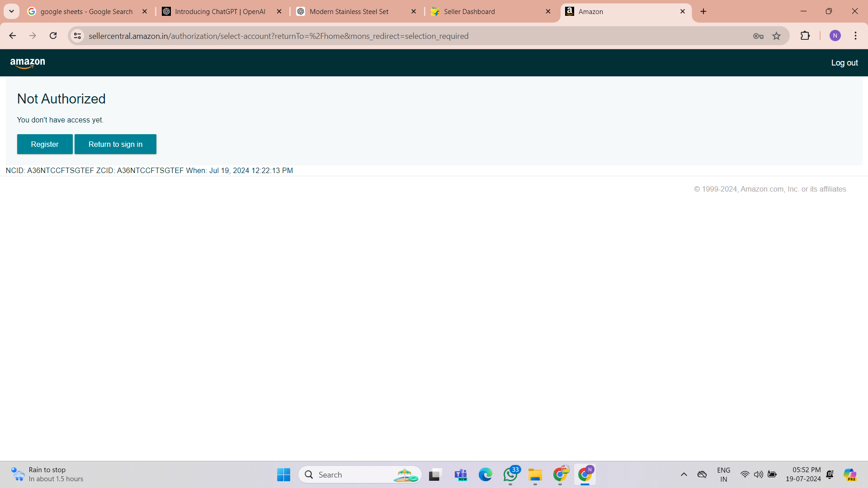Open clock and date 05:52 PM
The image size is (868, 488).
tap(803, 474)
